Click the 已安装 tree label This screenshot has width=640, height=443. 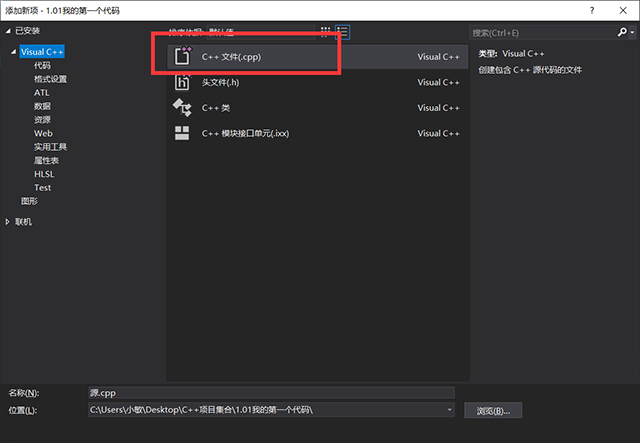point(27,31)
